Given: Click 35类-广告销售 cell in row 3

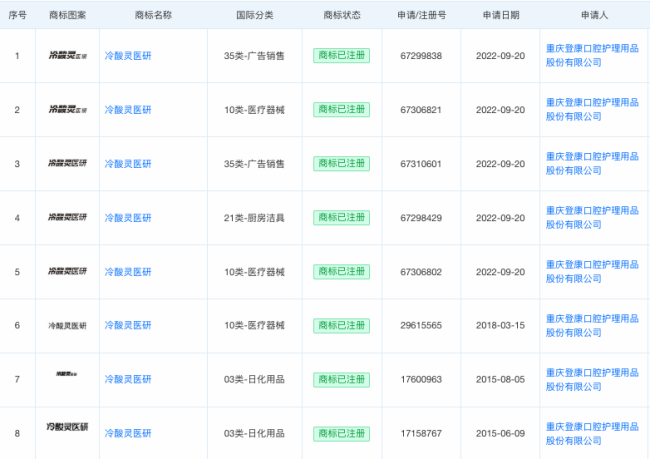Looking at the screenshot, I should (x=254, y=164).
